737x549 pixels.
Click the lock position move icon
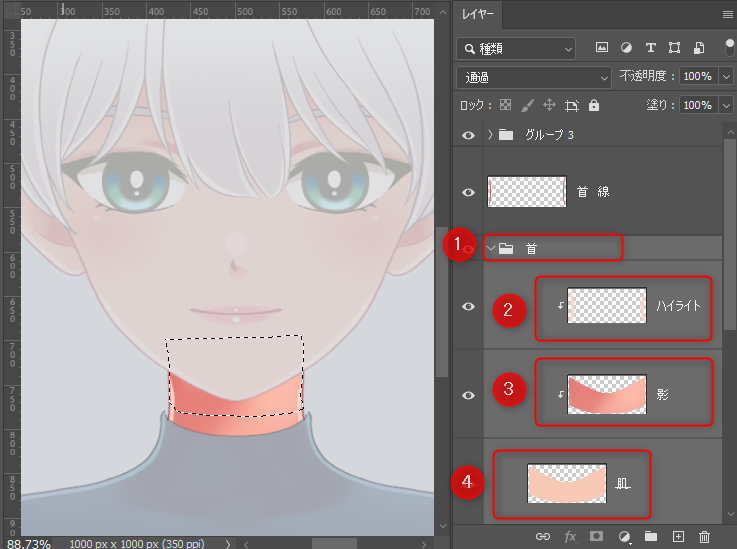(x=549, y=105)
